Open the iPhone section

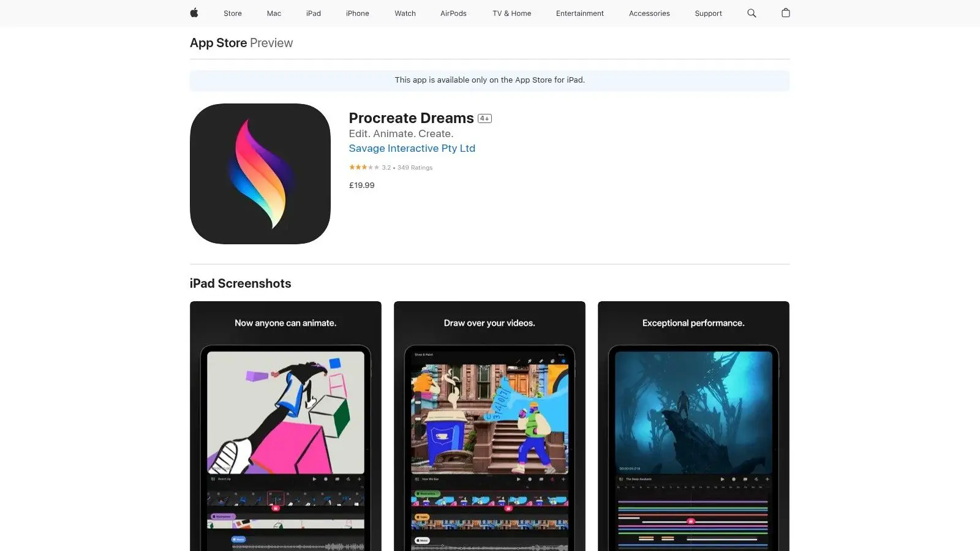click(357, 13)
